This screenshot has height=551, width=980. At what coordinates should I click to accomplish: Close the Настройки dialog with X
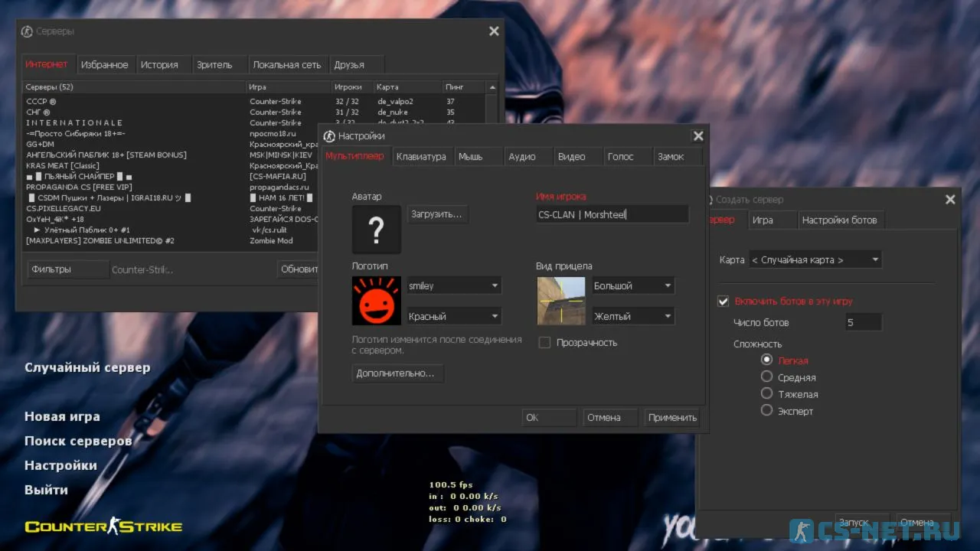pos(698,136)
